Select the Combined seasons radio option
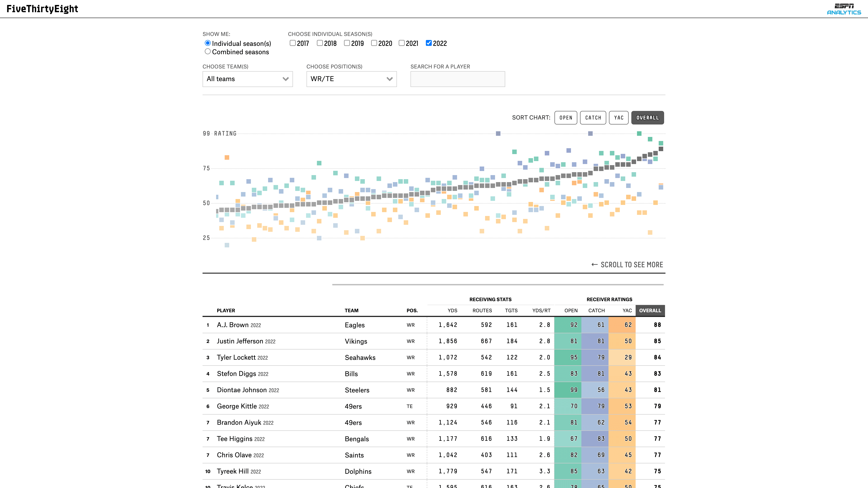 pyautogui.click(x=208, y=52)
